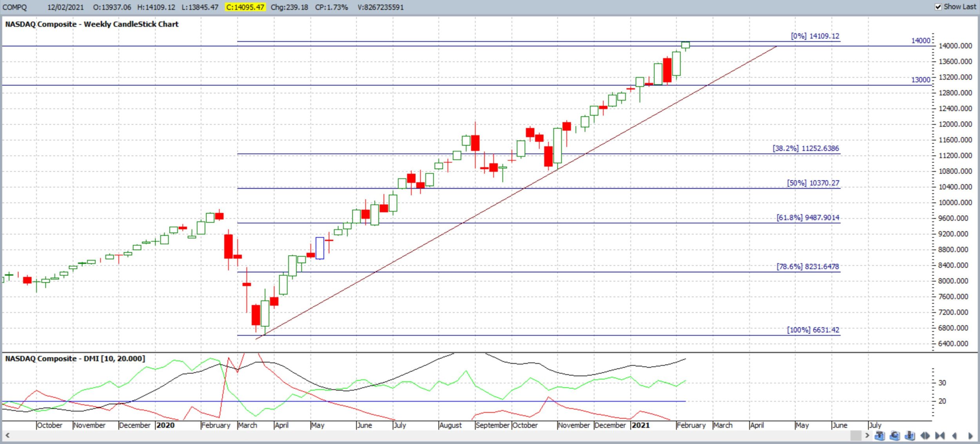The width and height of the screenshot is (980, 444).
Task: Click the [78.6%] 8231.6478 Fibonacci label
Action: pyautogui.click(x=808, y=266)
